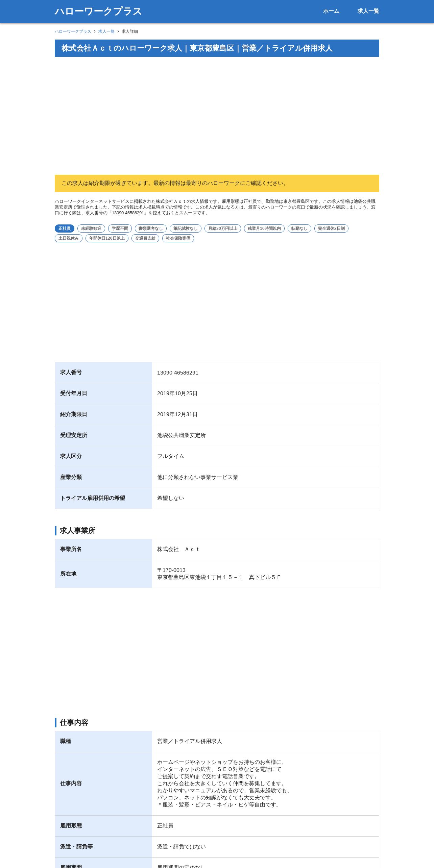Click the 未経験歓迎 tag
Screen dimensions: 434x868
click(91, 228)
